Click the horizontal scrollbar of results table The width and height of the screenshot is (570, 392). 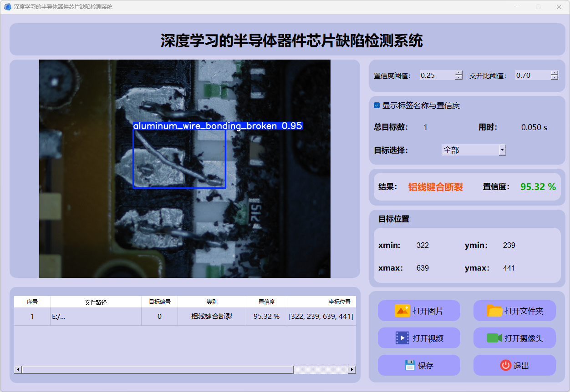tap(157, 370)
